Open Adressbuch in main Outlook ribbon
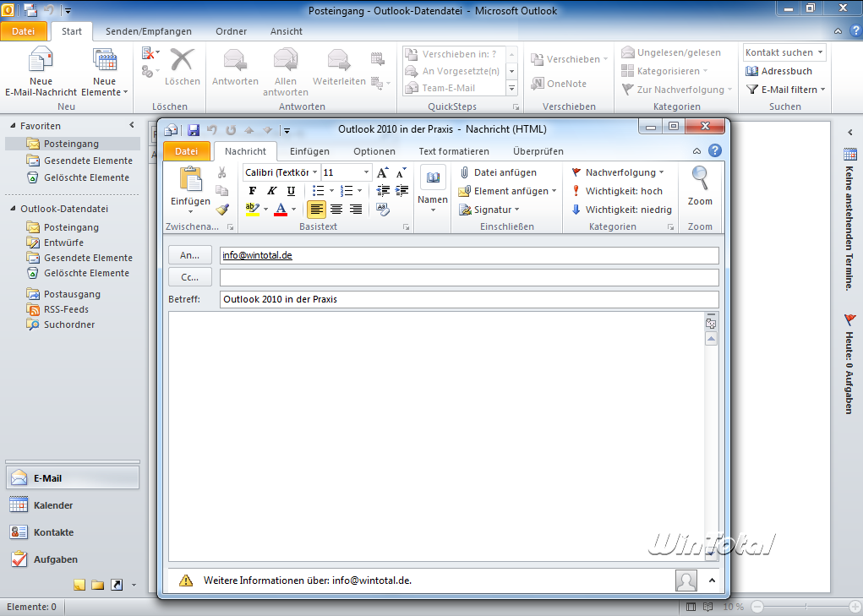The width and height of the screenshot is (863, 616). point(778,71)
